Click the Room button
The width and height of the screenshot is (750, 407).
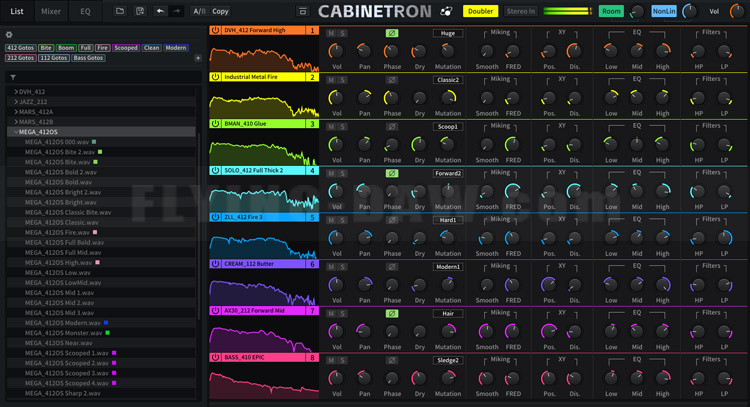(611, 11)
